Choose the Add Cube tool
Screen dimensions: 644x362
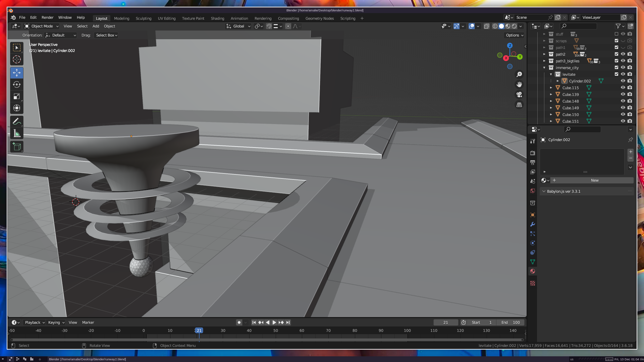(x=17, y=146)
